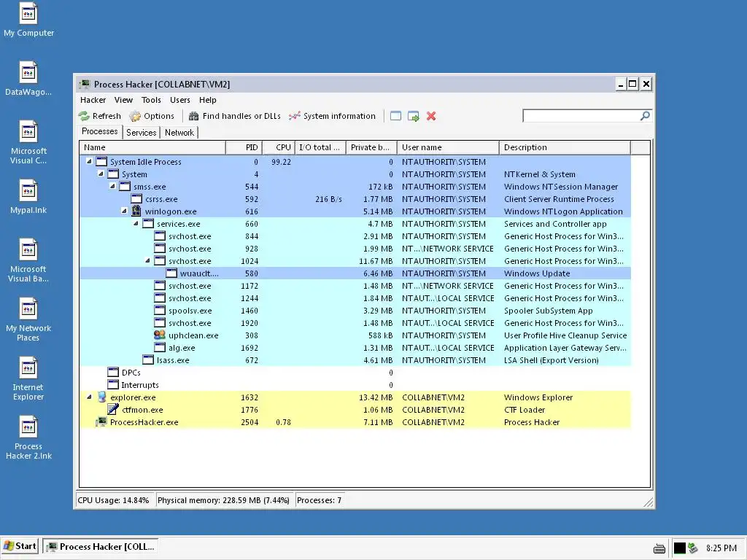Click the spoolsv.exe process icon
Viewport: 747px width, 560px height.
[160, 310]
